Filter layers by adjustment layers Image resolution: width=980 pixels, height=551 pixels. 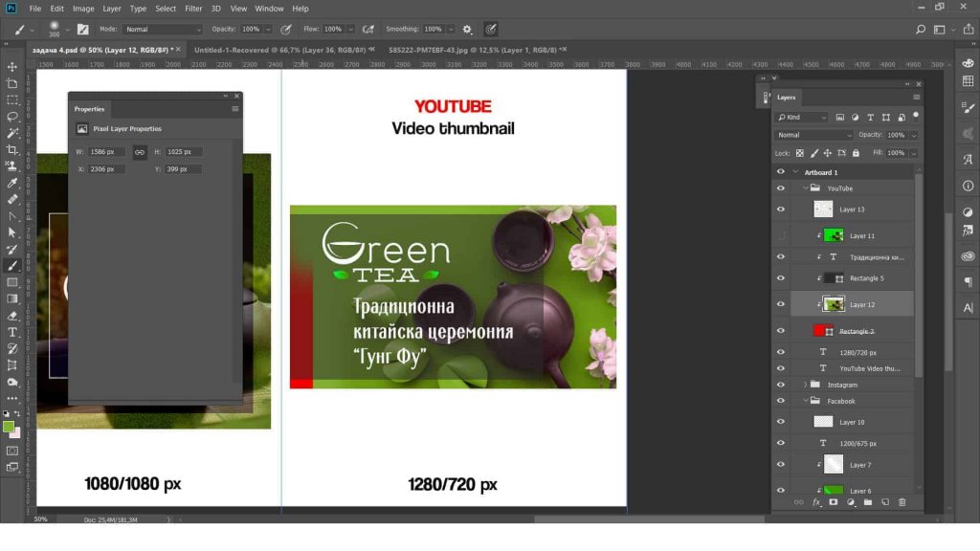[x=855, y=118]
